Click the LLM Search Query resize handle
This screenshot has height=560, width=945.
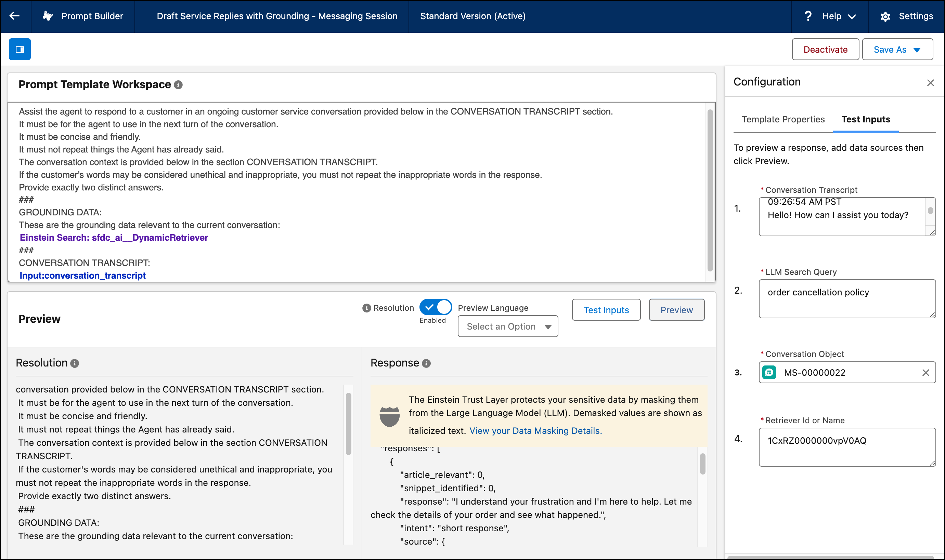coord(932,315)
